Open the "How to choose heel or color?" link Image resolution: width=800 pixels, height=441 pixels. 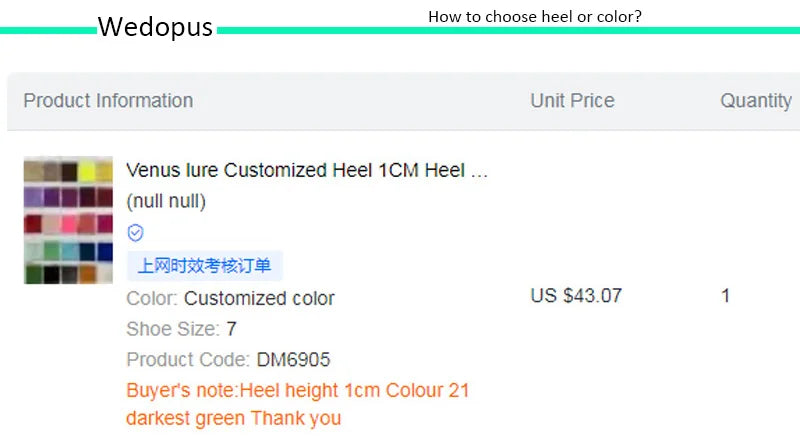(534, 16)
